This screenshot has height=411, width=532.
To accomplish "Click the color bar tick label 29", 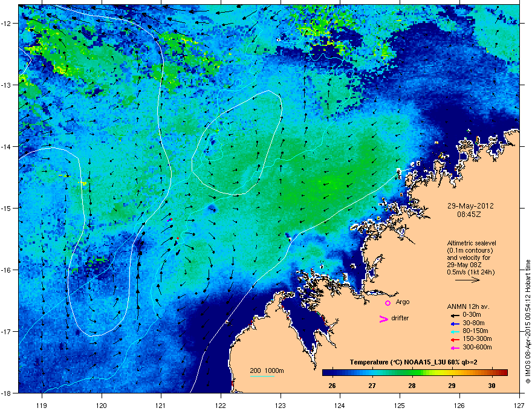I will point(452,386).
